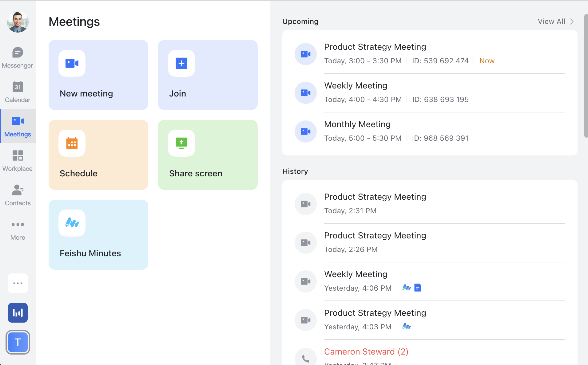This screenshot has width=588, height=365.
Task: Open the meeting notes document for Weekly Meeting
Action: pyautogui.click(x=417, y=288)
